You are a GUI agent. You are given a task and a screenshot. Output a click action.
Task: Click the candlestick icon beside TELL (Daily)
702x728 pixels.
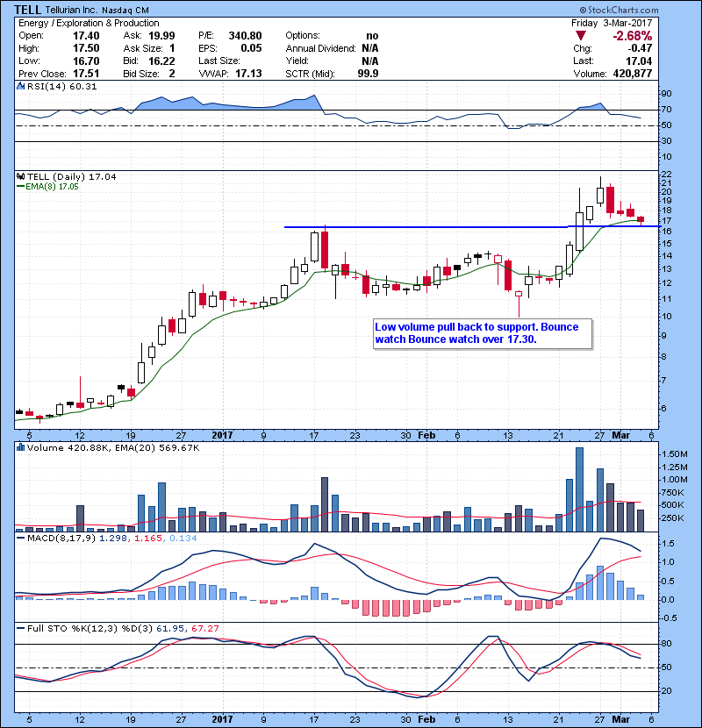(x=20, y=177)
